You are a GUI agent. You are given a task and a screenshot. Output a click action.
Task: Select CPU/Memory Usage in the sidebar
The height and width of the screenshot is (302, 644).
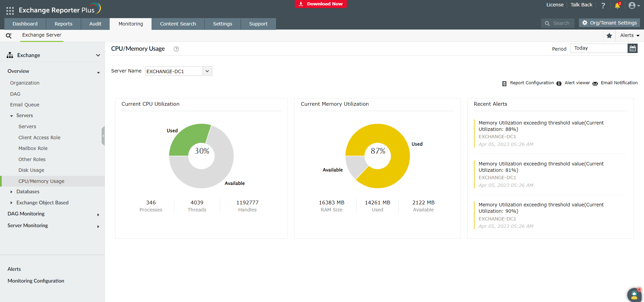click(52, 181)
